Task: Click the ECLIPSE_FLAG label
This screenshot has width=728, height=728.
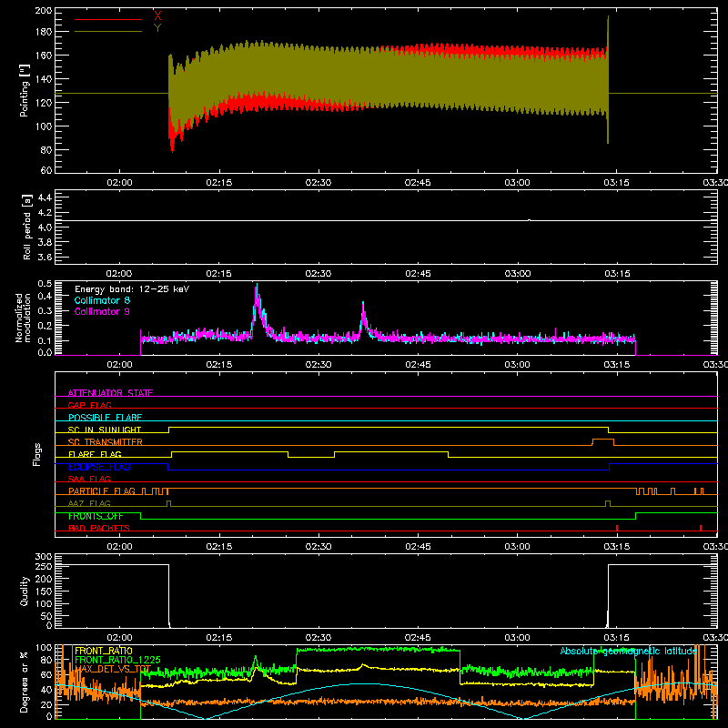Action: [x=99, y=467]
